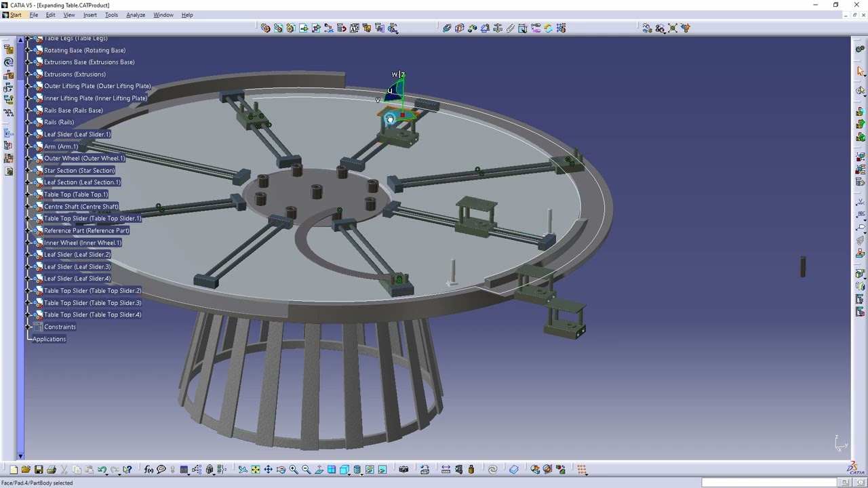Image resolution: width=868 pixels, height=488 pixels.
Task: Click the first New Component icon
Action: (265, 28)
